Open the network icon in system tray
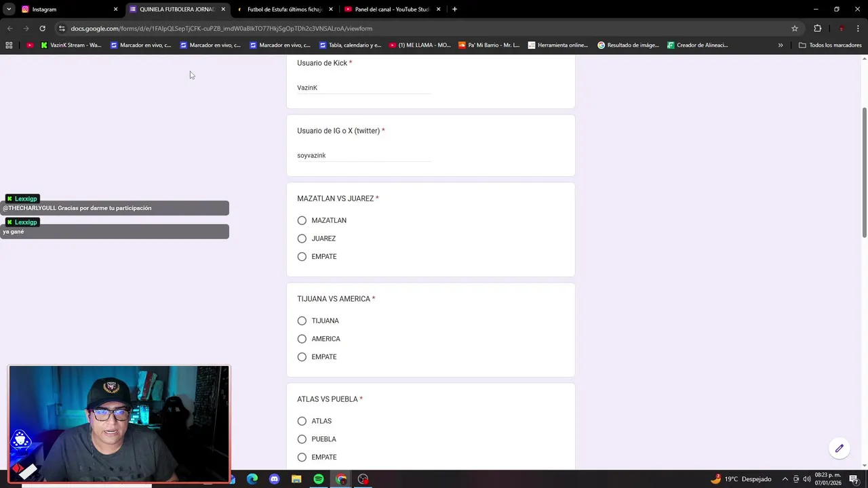 (796, 479)
